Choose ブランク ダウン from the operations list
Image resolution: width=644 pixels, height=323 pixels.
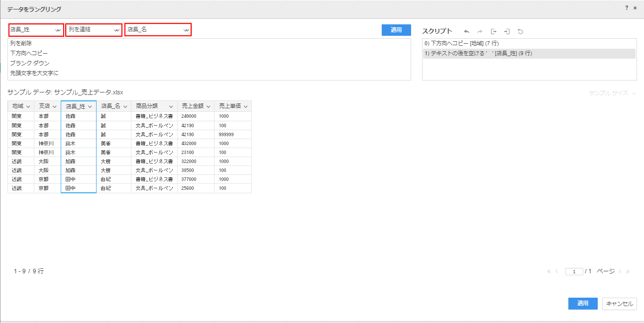coord(209,63)
